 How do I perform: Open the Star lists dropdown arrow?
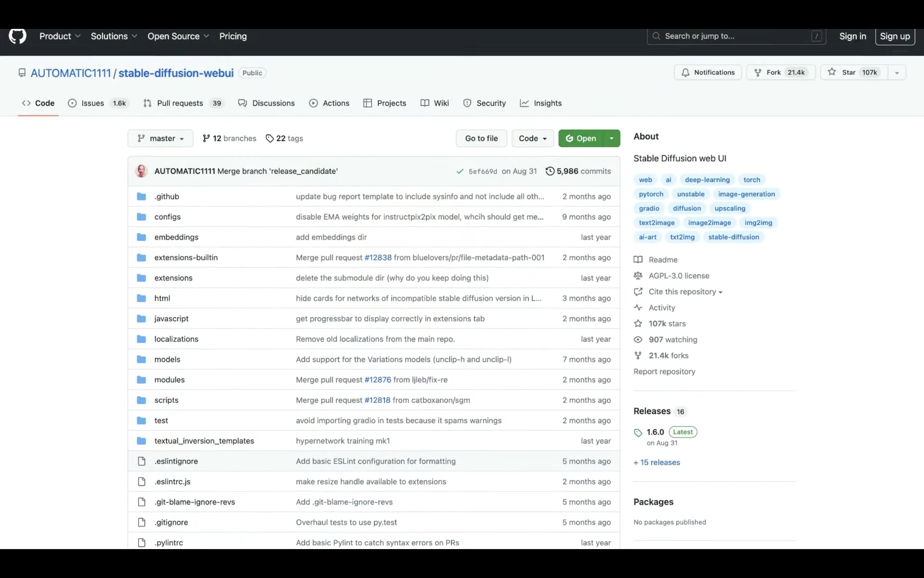coord(897,72)
